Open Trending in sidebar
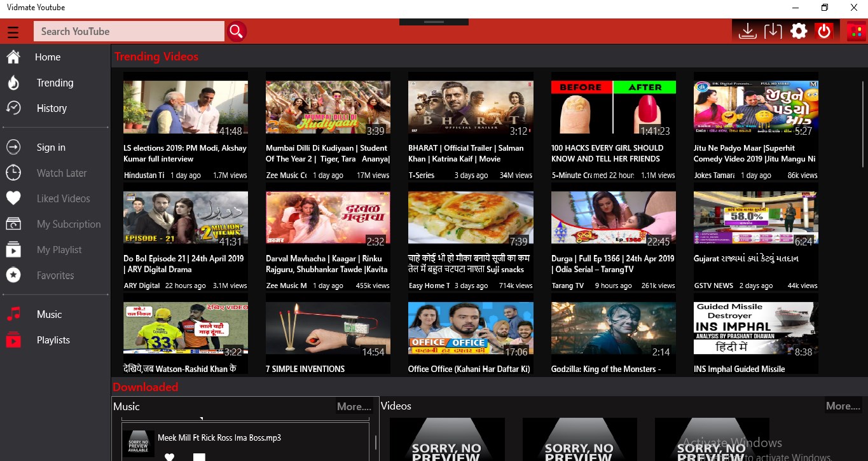Screen dimensions: 868x461 55,83
